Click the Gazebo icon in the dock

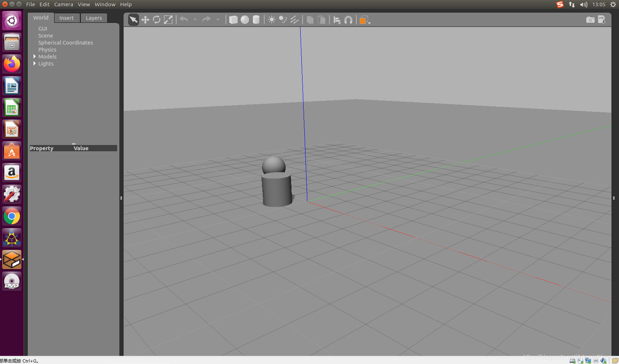[x=12, y=259]
